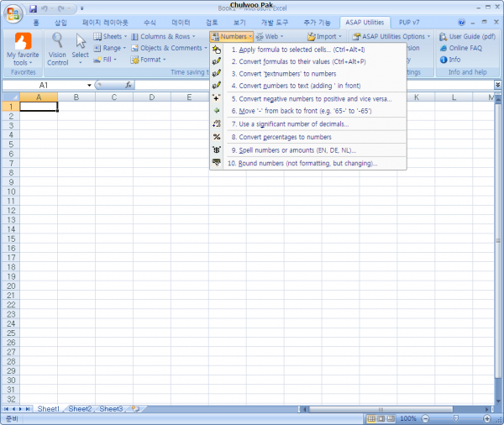The width and height of the screenshot is (504, 425).
Task: Click percent icon beside Convert percentages
Action: tap(217, 137)
